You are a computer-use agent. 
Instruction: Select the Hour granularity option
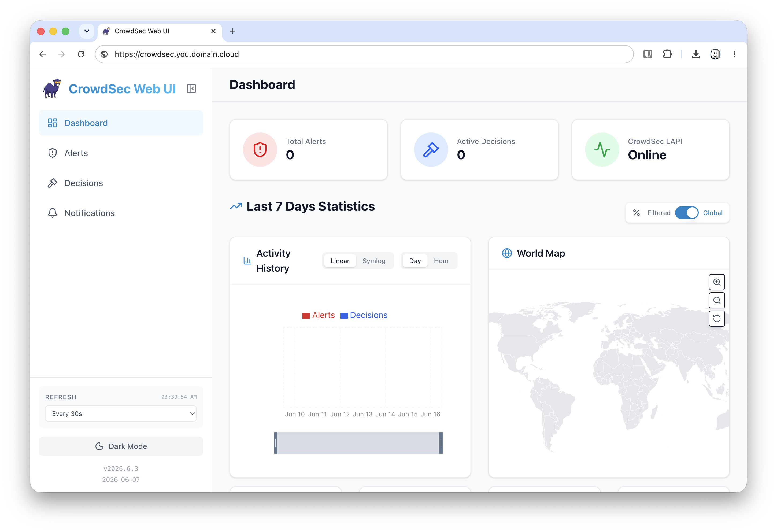pyautogui.click(x=441, y=261)
